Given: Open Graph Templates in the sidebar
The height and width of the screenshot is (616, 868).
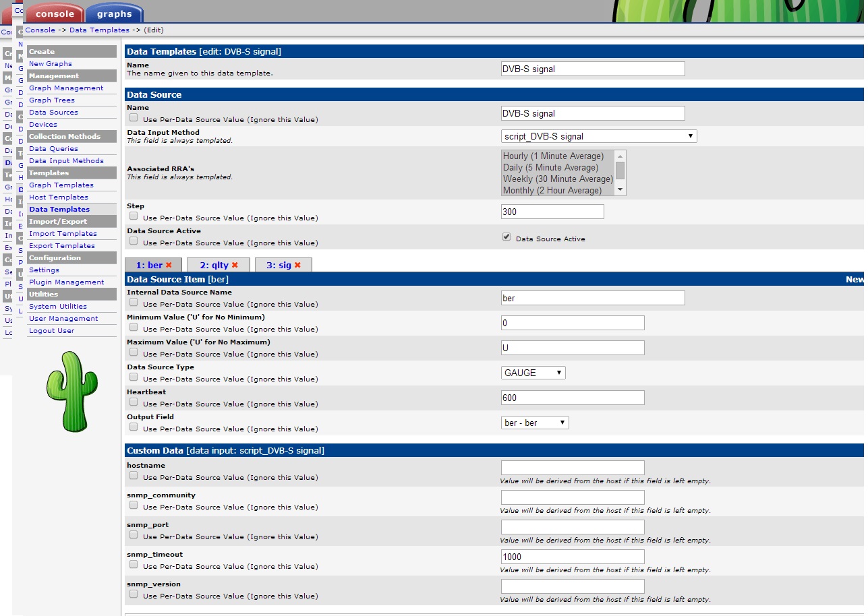Looking at the screenshot, I should [61, 185].
